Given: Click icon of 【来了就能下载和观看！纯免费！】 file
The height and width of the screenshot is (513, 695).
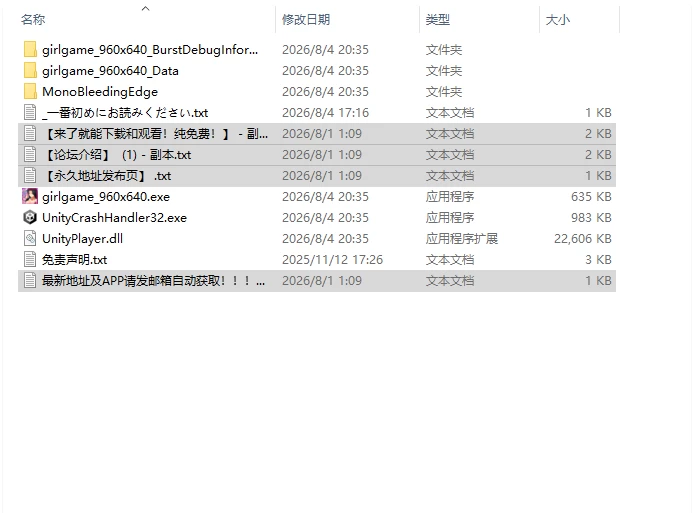Looking at the screenshot, I should point(30,133).
